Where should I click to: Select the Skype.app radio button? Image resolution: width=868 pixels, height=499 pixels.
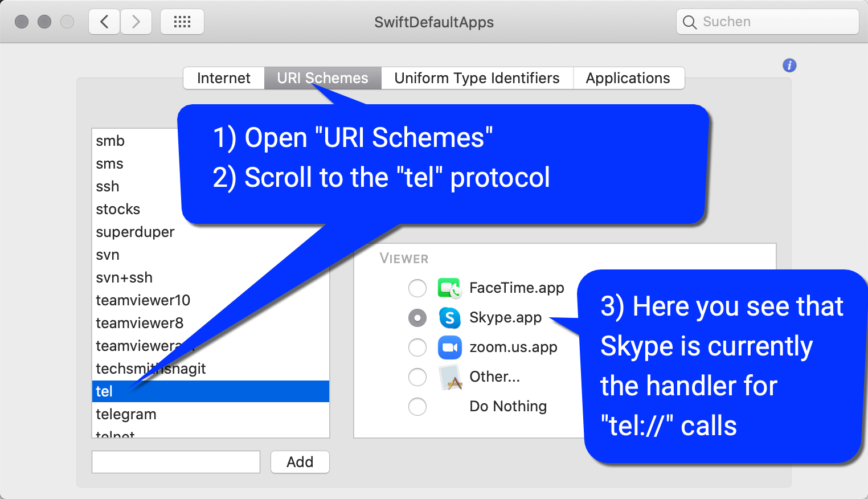click(417, 318)
